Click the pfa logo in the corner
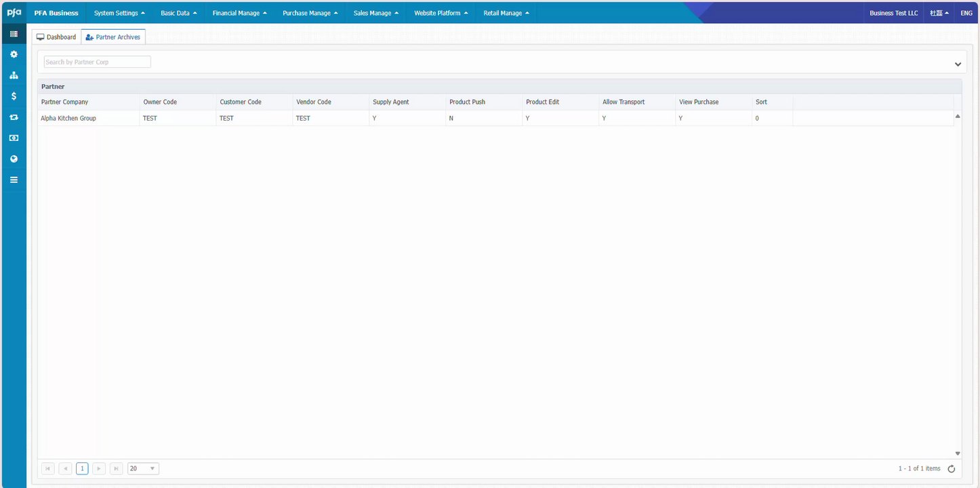 tap(14, 12)
